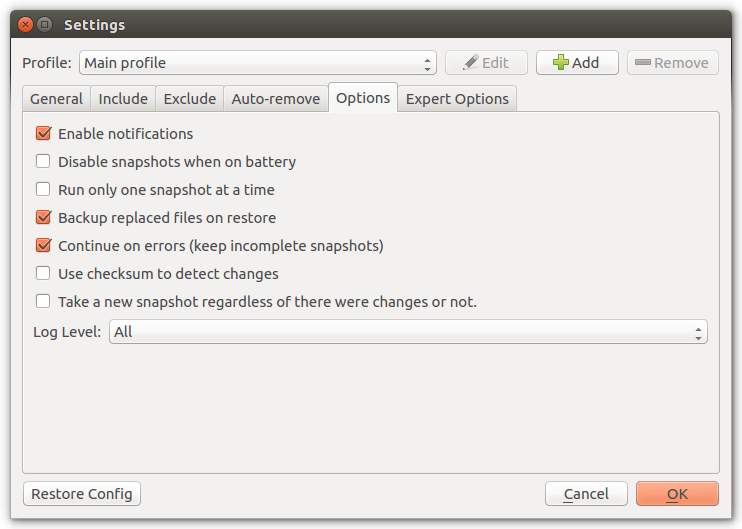Viewport: 742px width, 529px height.
Task: Expand the Log Level combo box
Action: point(408,331)
